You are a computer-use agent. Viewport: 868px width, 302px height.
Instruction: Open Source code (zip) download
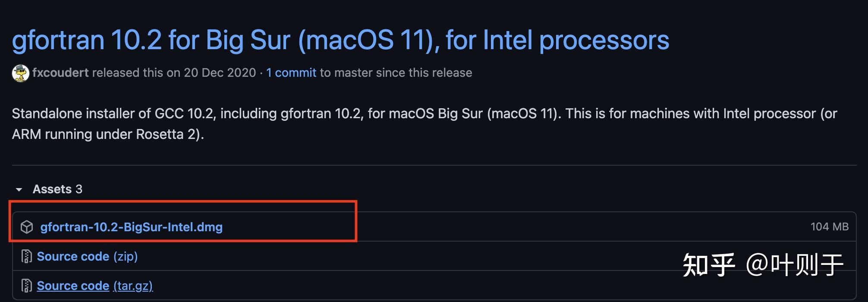pos(73,256)
